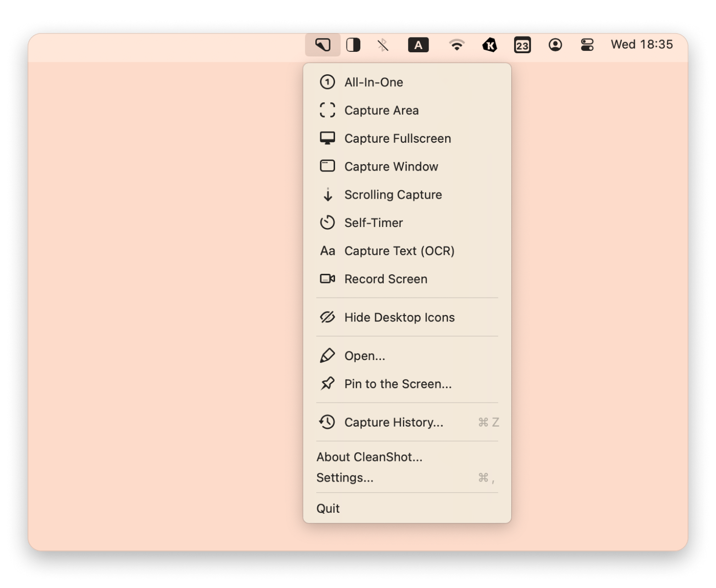
Task: Click the half-circle display icon in menu bar
Action: click(x=353, y=45)
